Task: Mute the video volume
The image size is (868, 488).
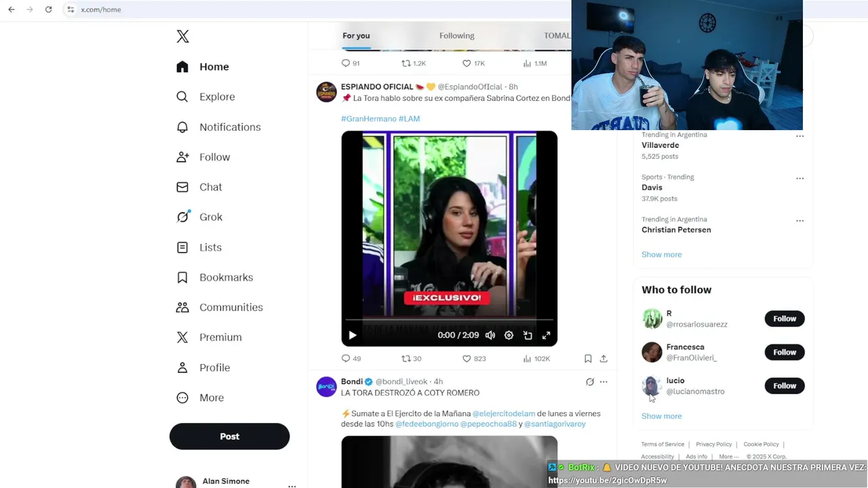Action: point(490,335)
